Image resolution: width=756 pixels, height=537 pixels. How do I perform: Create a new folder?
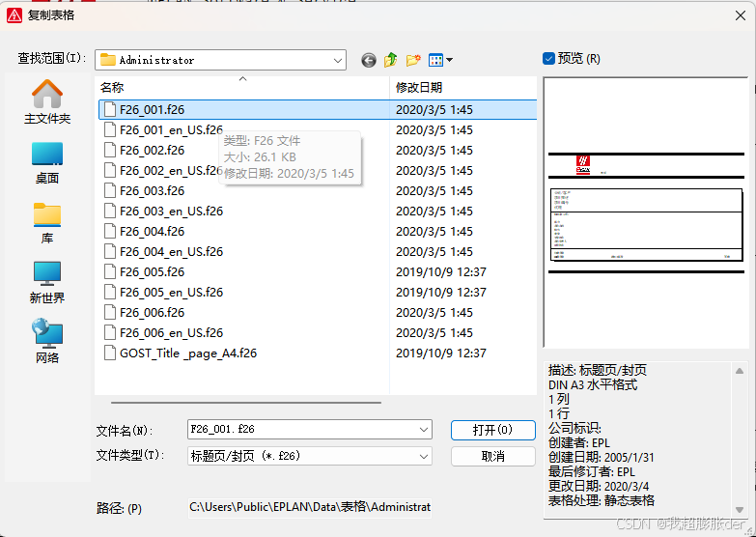pyautogui.click(x=413, y=60)
